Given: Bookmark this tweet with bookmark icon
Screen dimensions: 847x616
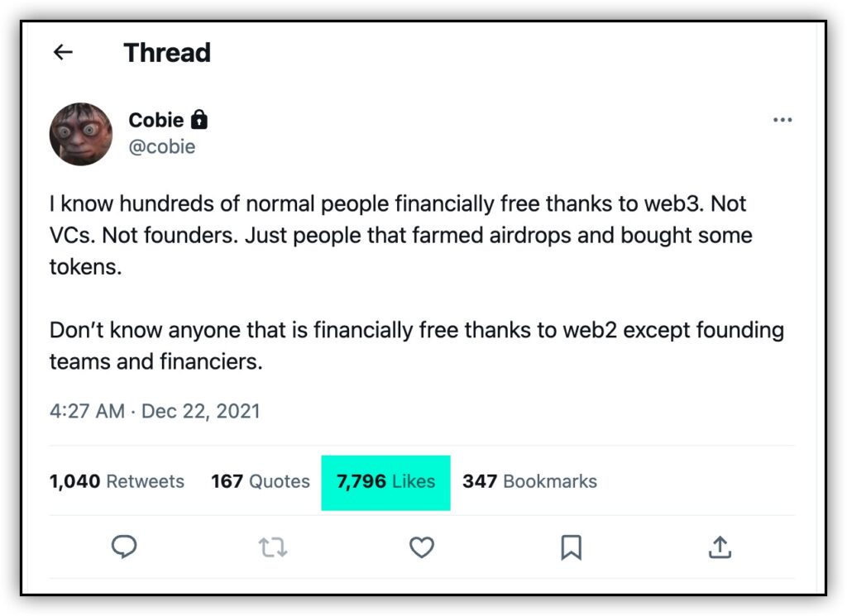Looking at the screenshot, I should coord(571,547).
